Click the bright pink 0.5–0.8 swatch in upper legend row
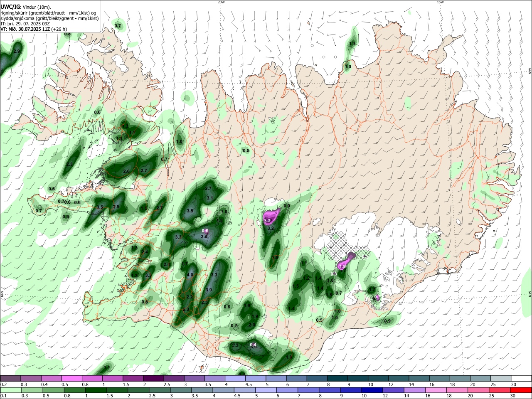532x399 pixels. click(71, 378)
